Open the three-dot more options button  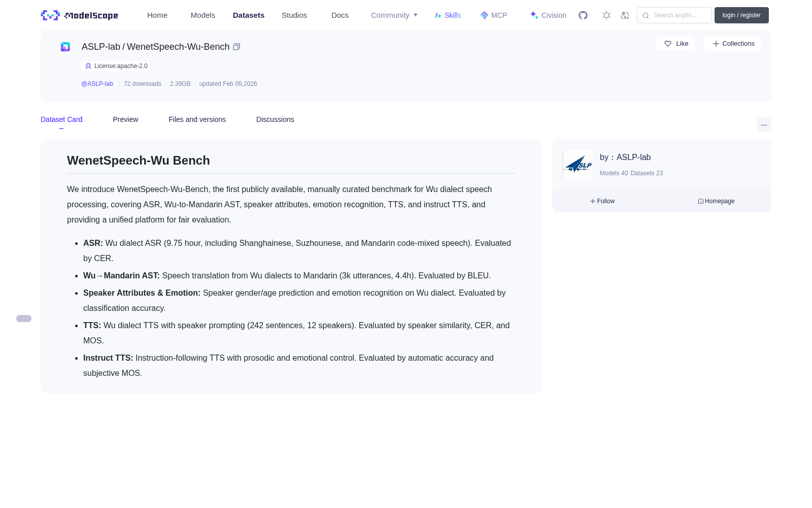click(x=764, y=124)
